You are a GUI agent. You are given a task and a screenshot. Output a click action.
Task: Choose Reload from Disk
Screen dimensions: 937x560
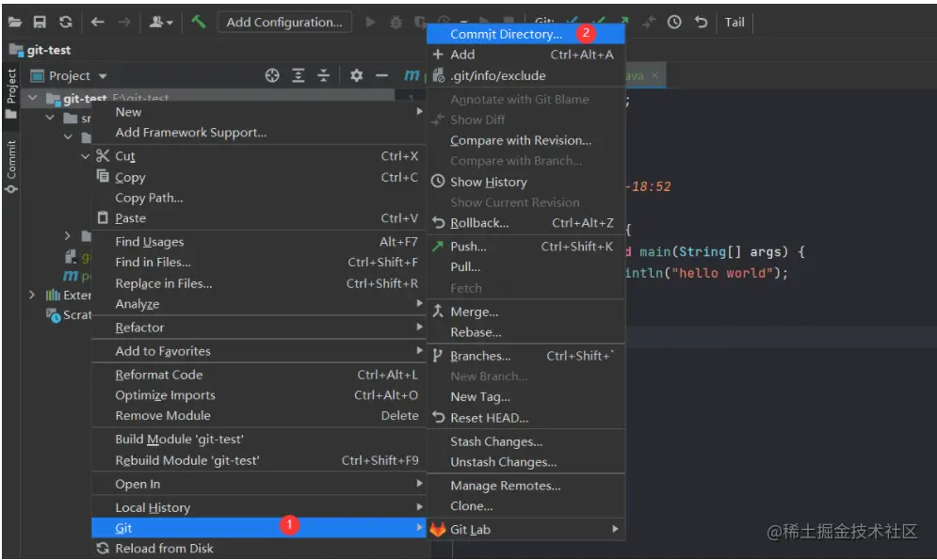pyautogui.click(x=259, y=548)
